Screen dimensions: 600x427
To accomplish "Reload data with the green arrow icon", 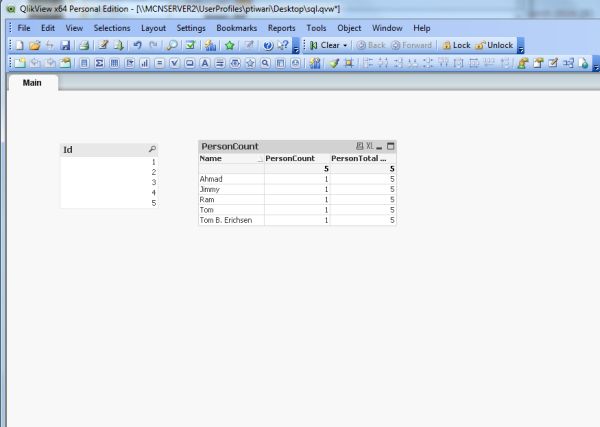I will click(x=118, y=45).
